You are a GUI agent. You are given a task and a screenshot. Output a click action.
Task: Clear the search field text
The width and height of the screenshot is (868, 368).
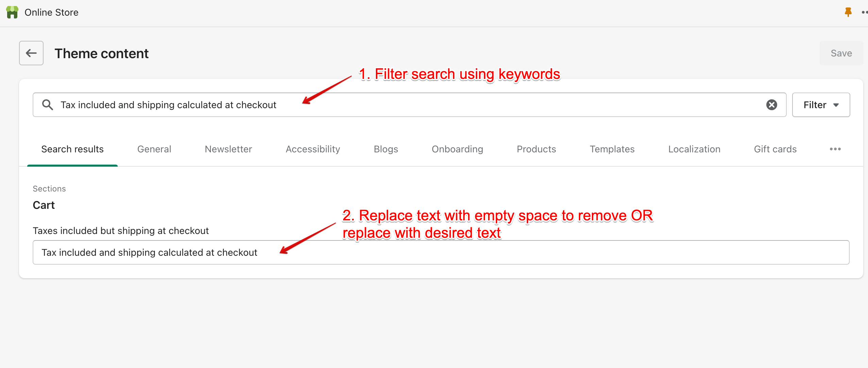pyautogui.click(x=771, y=105)
